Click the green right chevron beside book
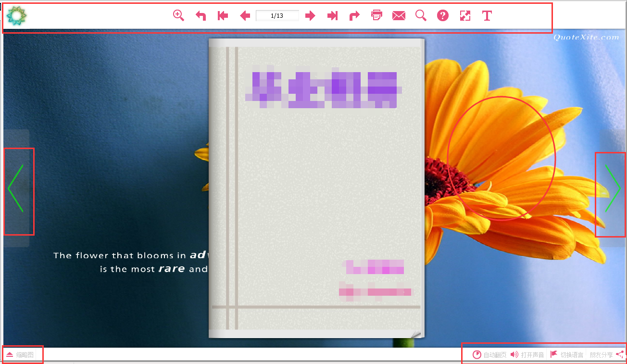The height and width of the screenshot is (364, 627). point(612,188)
